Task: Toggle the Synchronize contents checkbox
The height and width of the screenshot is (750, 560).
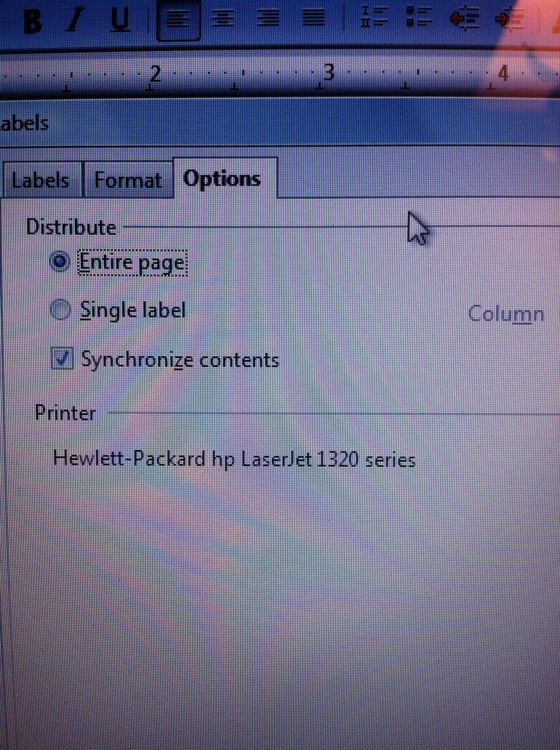Action: click(x=62, y=359)
